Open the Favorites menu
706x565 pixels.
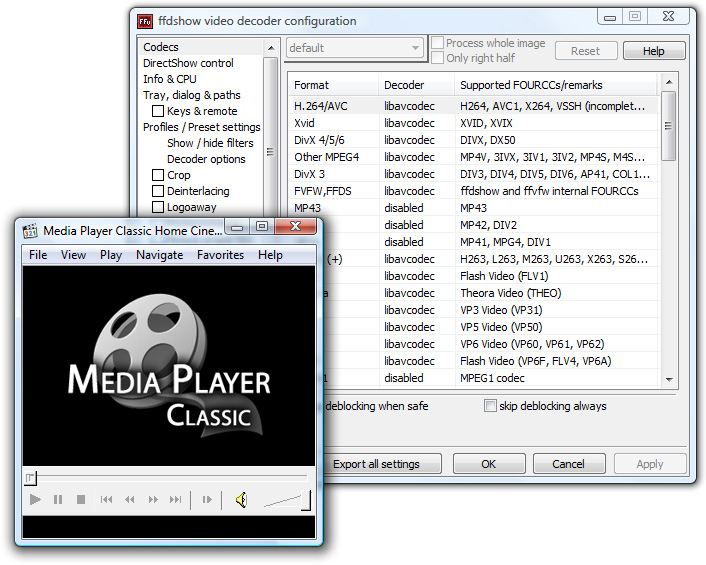click(221, 255)
